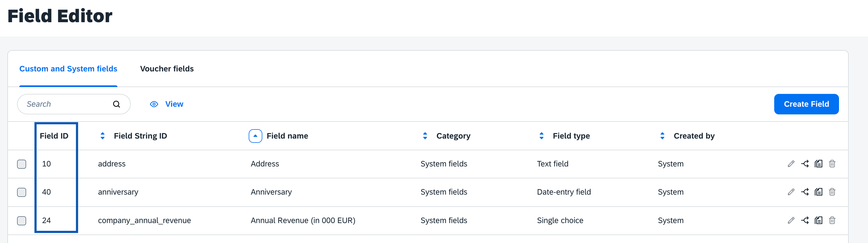Duplicate the Address field using copy icon
The image size is (868, 243).
coord(819,164)
